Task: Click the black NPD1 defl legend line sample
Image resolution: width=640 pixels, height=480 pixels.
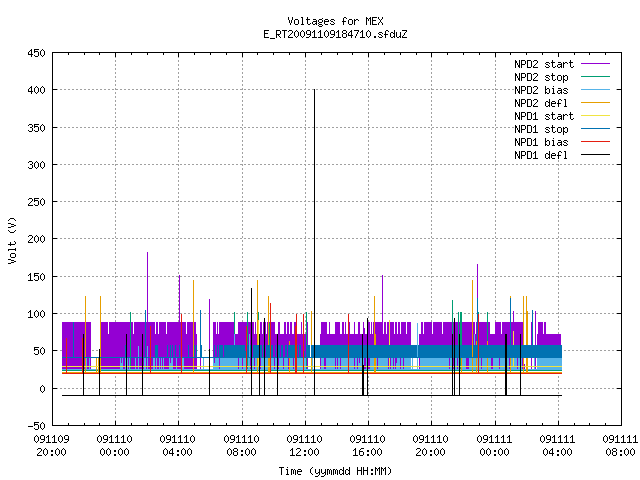Action: [595, 155]
